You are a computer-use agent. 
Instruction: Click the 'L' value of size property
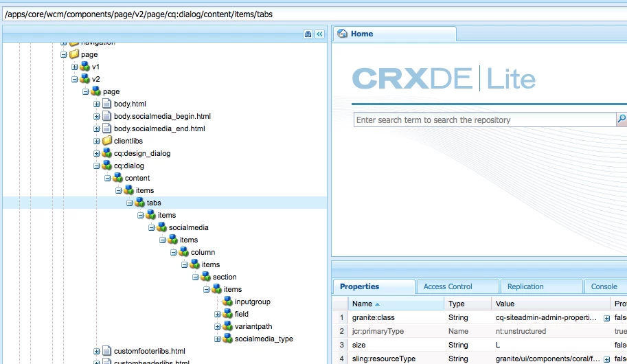[497, 345]
